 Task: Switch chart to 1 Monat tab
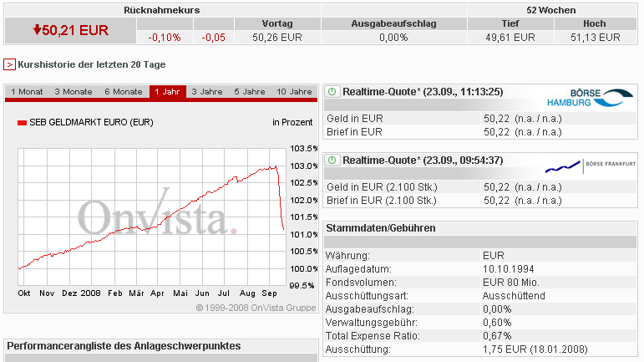click(26, 91)
